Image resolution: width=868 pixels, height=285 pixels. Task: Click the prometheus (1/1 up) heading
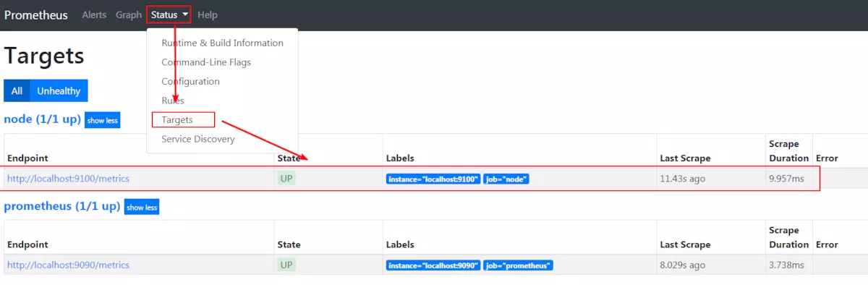coord(61,206)
